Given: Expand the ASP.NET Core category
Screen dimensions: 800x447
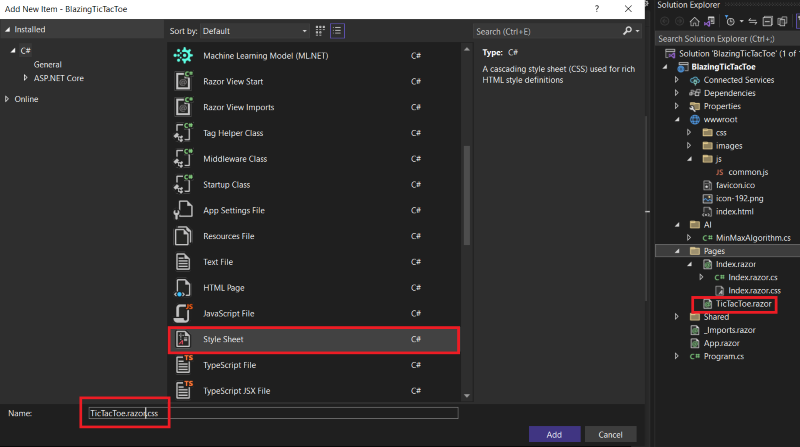Looking at the screenshot, I should click(25, 78).
